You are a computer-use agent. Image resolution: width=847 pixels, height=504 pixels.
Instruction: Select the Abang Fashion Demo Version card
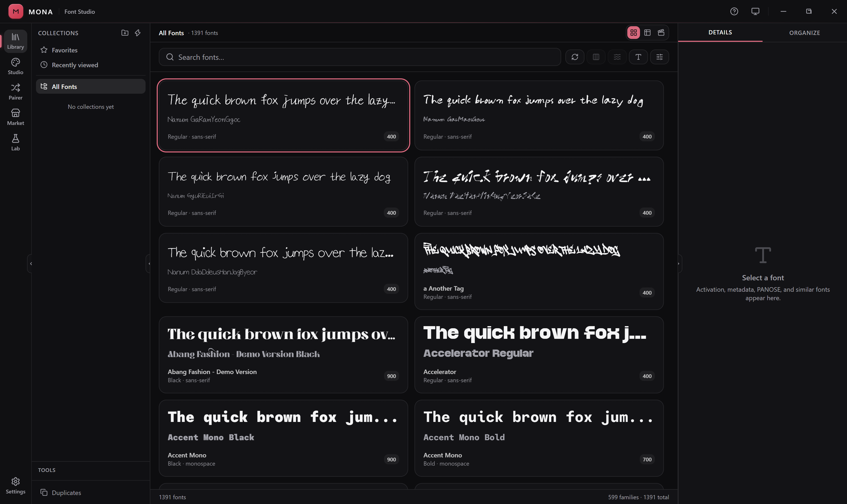pos(283,355)
